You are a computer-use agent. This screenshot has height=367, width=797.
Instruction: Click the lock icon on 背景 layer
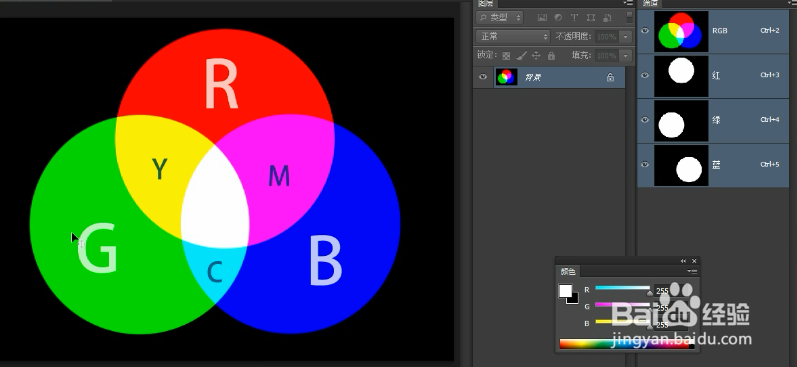(610, 77)
